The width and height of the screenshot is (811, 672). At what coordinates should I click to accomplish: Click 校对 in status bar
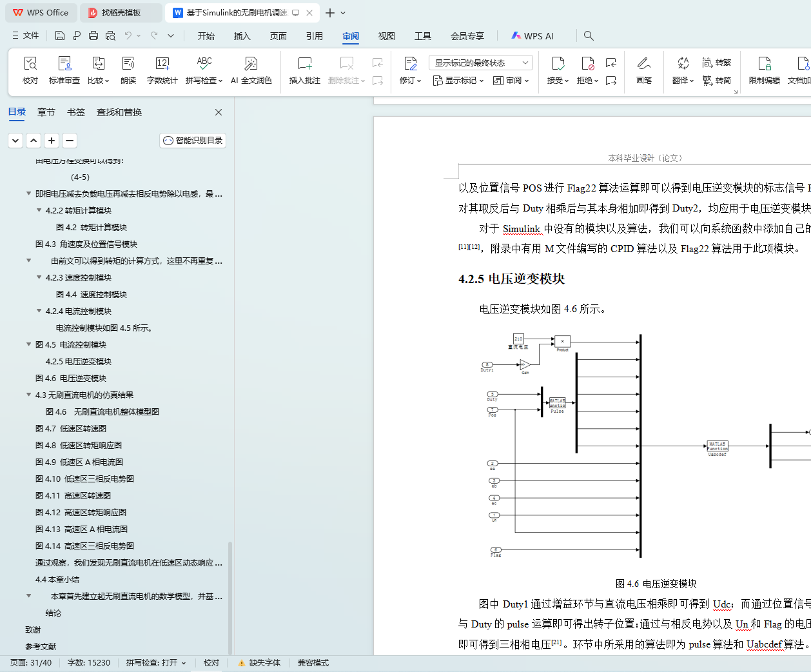[x=211, y=663]
